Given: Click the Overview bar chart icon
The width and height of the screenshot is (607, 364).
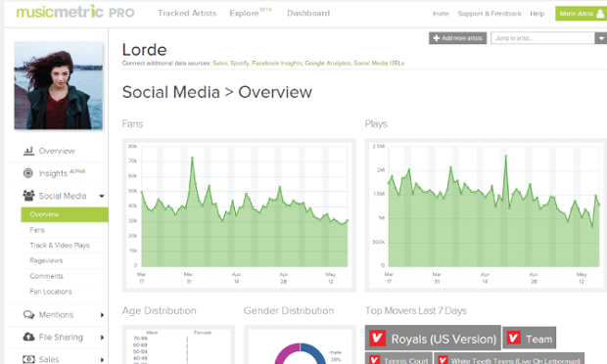Looking at the screenshot, I should click(x=28, y=151).
